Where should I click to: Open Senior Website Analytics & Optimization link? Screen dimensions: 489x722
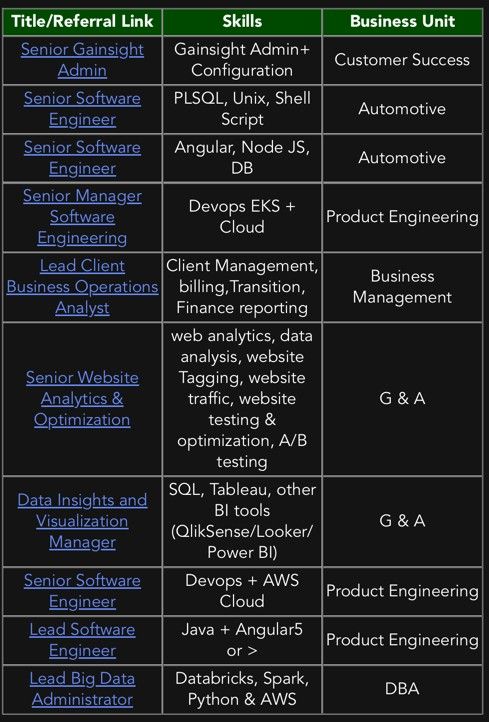point(82,399)
